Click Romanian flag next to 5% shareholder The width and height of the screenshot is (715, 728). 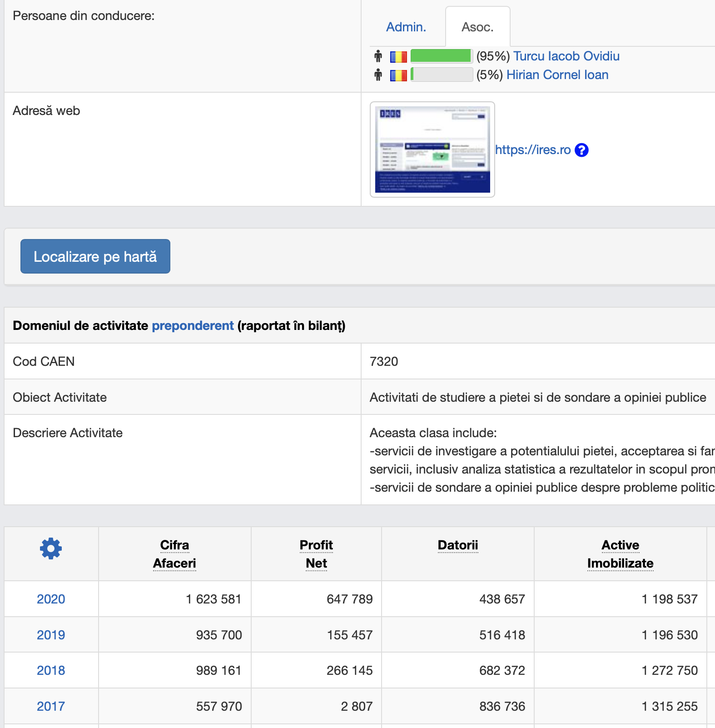tap(398, 75)
